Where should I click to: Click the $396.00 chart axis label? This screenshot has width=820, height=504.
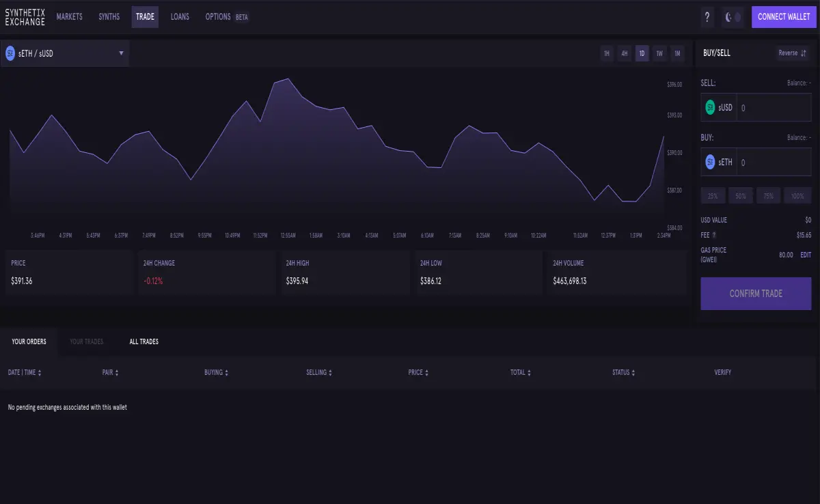coord(674,85)
